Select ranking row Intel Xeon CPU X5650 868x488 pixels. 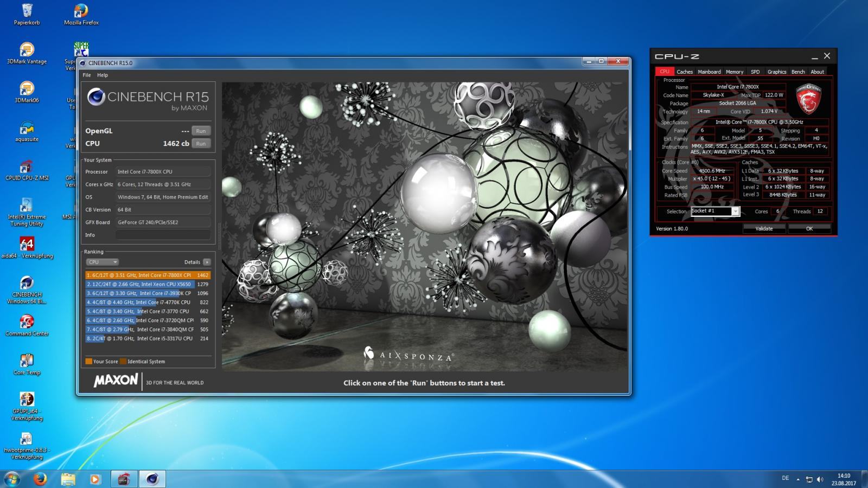click(148, 284)
